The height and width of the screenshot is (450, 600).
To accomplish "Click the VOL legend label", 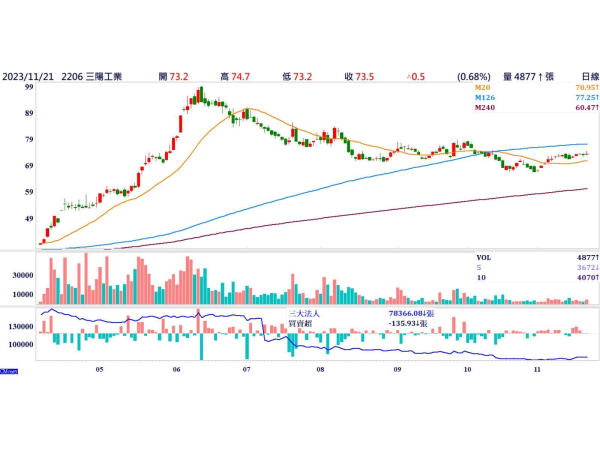I will [484, 258].
